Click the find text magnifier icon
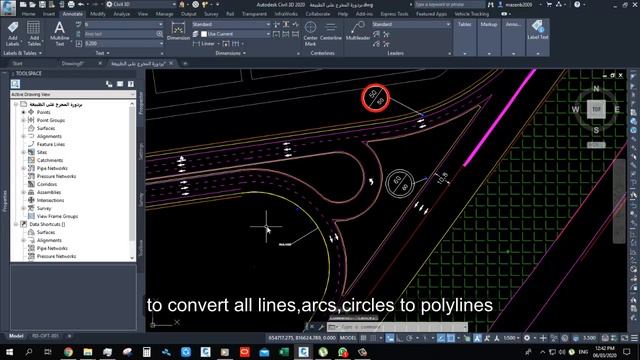Viewport: 640px width, 360px height. 159,34
